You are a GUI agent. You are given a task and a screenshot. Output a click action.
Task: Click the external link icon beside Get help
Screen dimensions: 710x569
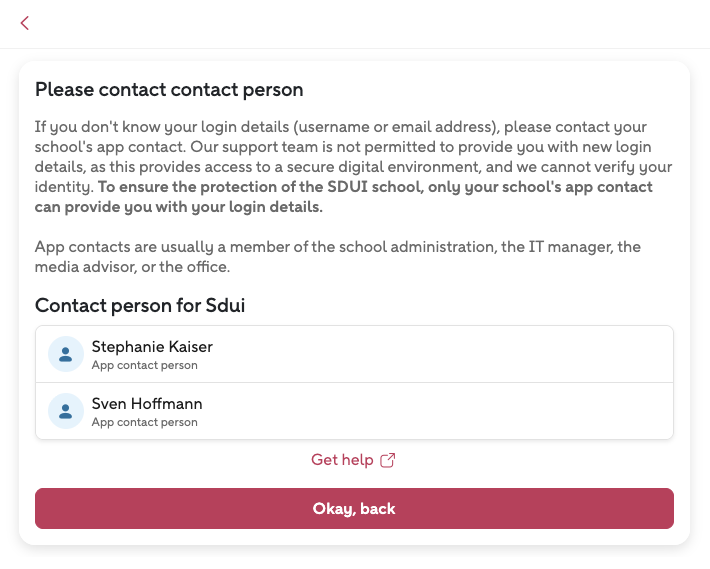[x=389, y=460]
